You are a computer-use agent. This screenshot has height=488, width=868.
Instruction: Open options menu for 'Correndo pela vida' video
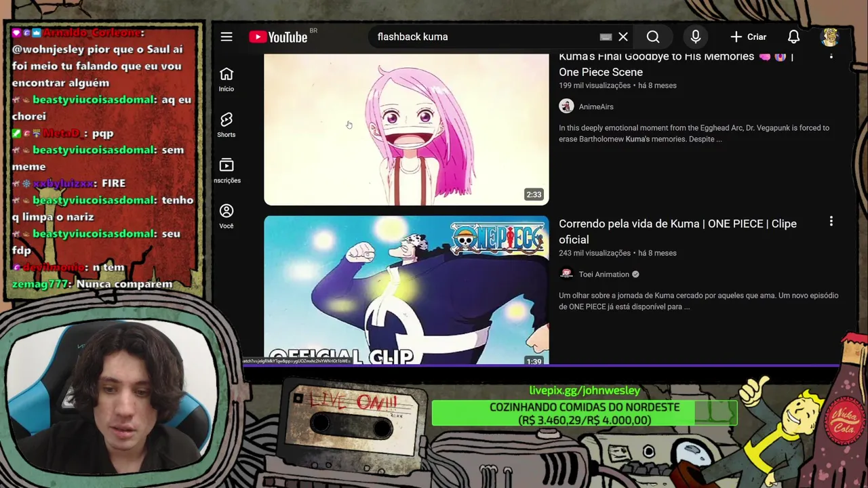(831, 222)
